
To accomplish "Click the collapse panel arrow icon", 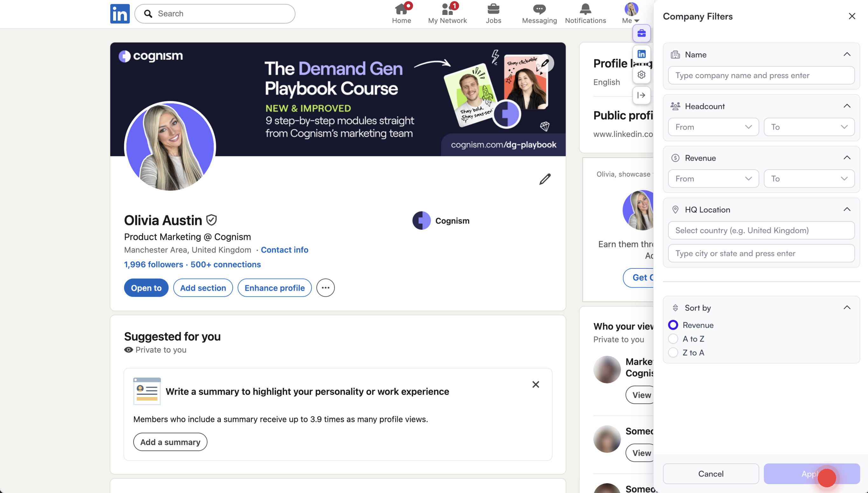I will [641, 95].
